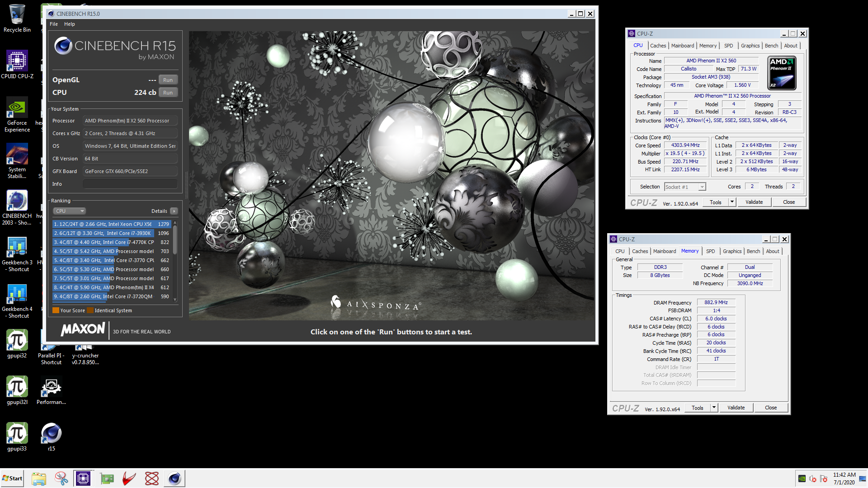The height and width of the screenshot is (488, 868).
Task: Switch to CPU tab in lower CPU-Z
Action: [x=620, y=251]
